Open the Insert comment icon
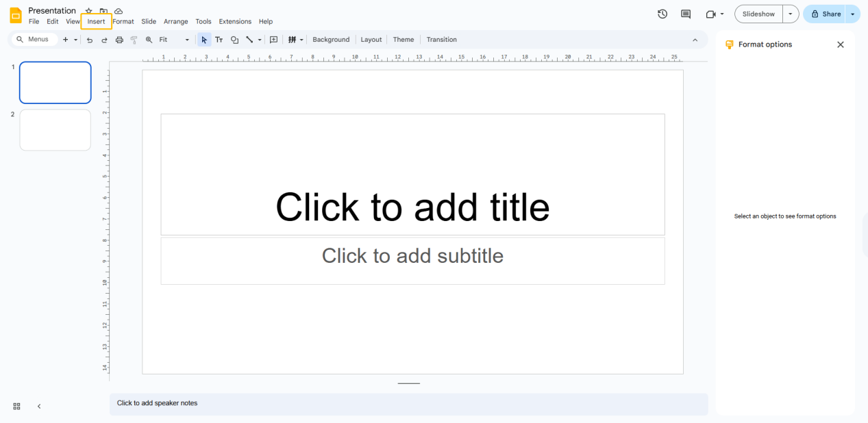Screen dimensions: 868x423 click(273, 40)
